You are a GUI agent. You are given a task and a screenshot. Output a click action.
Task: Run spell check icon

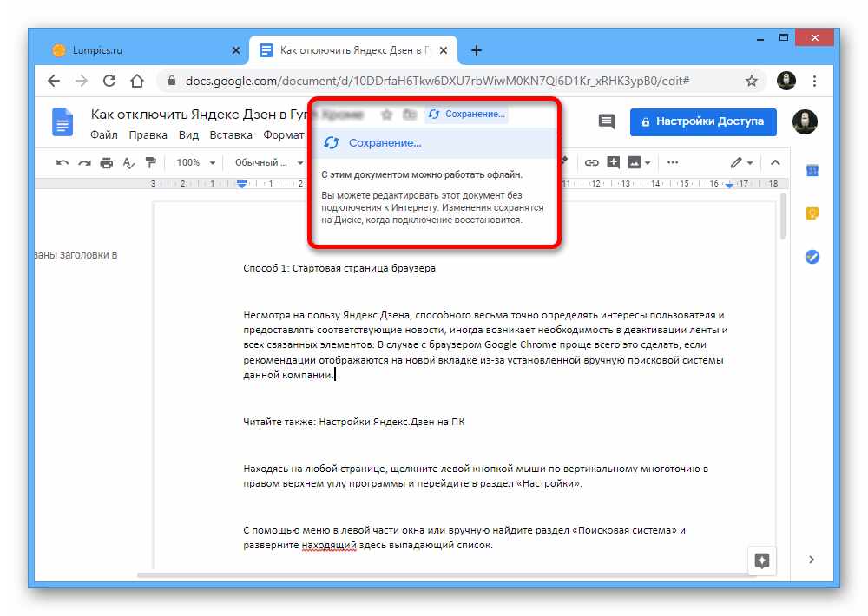click(128, 163)
